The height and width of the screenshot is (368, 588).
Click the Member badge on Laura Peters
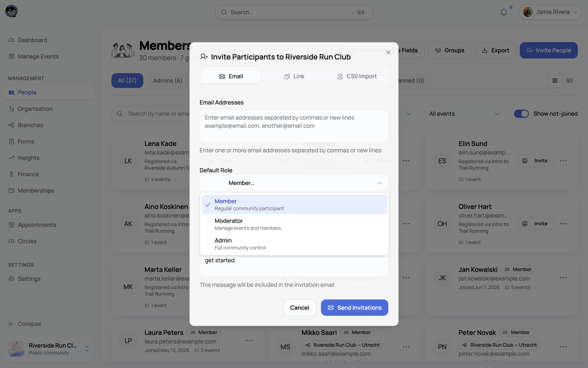tap(204, 332)
